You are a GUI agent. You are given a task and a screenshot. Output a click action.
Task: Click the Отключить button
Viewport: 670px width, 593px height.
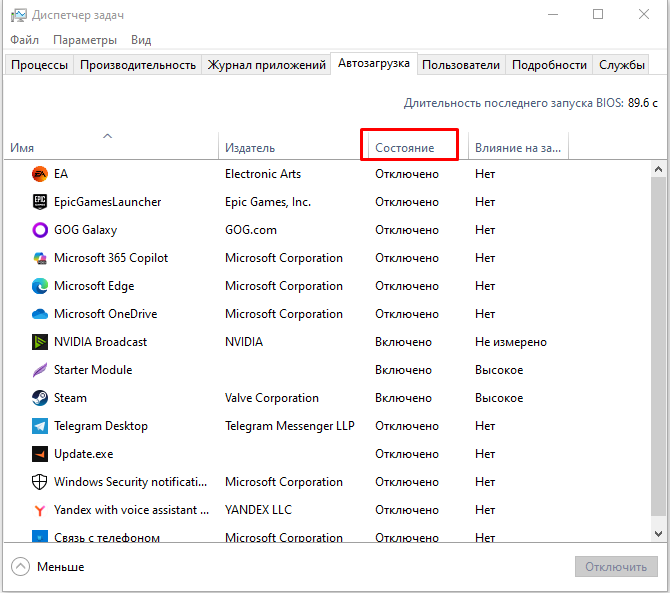tap(616, 567)
